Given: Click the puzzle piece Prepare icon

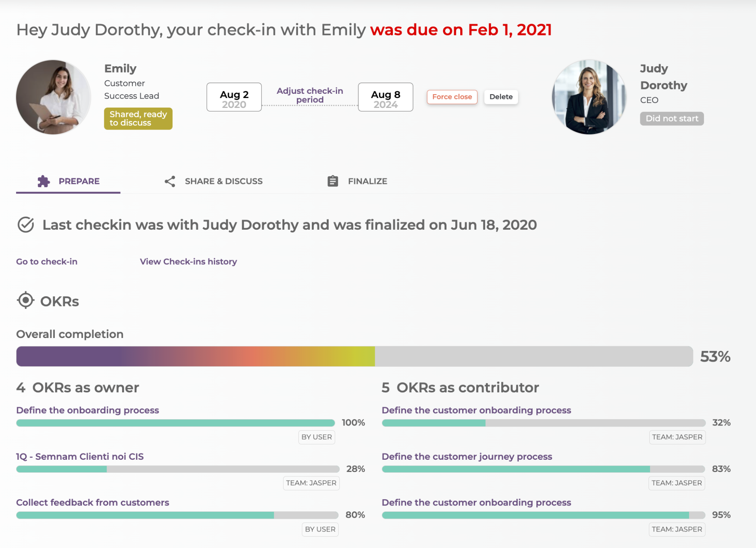Looking at the screenshot, I should pyautogui.click(x=44, y=181).
